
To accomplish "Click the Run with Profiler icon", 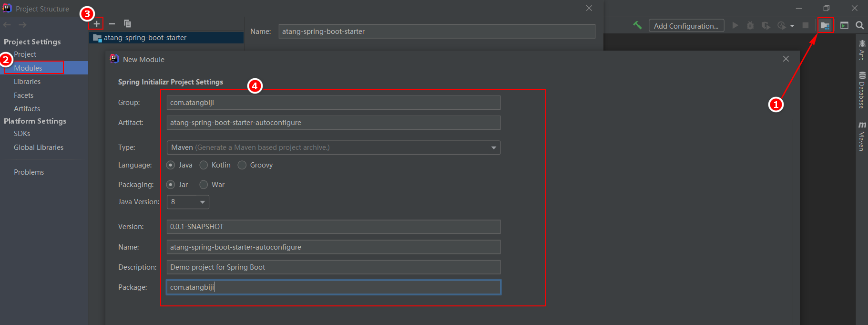I will click(781, 25).
